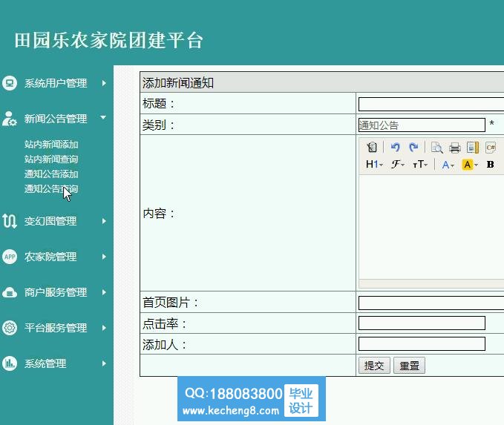
Task: Open the 平台服务管理 menu item
Action: (x=56, y=328)
